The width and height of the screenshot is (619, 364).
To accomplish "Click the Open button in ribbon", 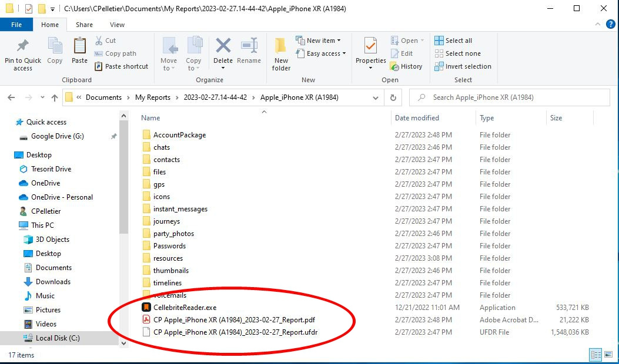I will [407, 41].
